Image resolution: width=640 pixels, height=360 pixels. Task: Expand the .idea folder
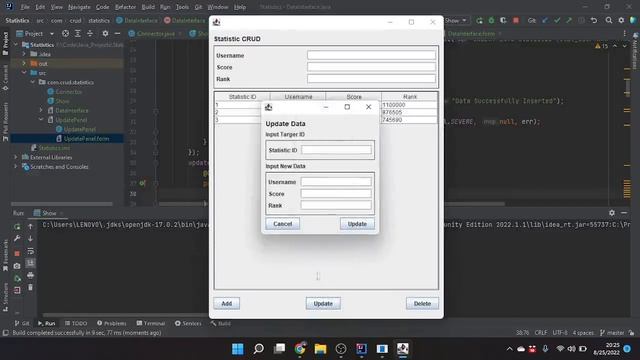[24, 54]
